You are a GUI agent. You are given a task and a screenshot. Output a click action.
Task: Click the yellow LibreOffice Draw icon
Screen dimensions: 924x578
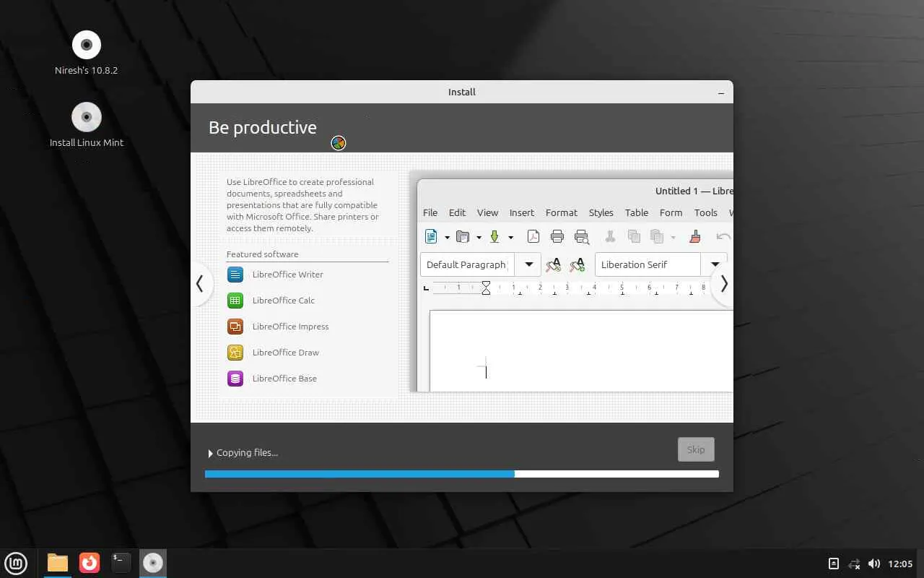coord(235,353)
